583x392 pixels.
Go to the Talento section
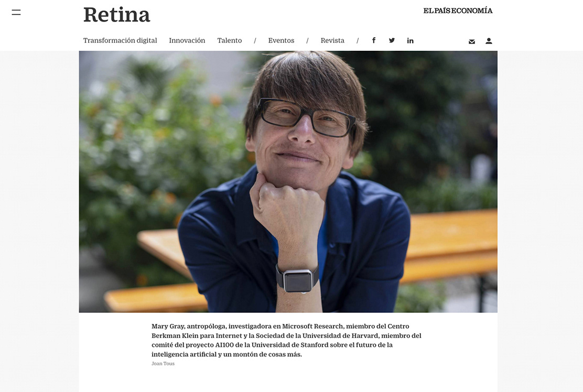(x=230, y=40)
